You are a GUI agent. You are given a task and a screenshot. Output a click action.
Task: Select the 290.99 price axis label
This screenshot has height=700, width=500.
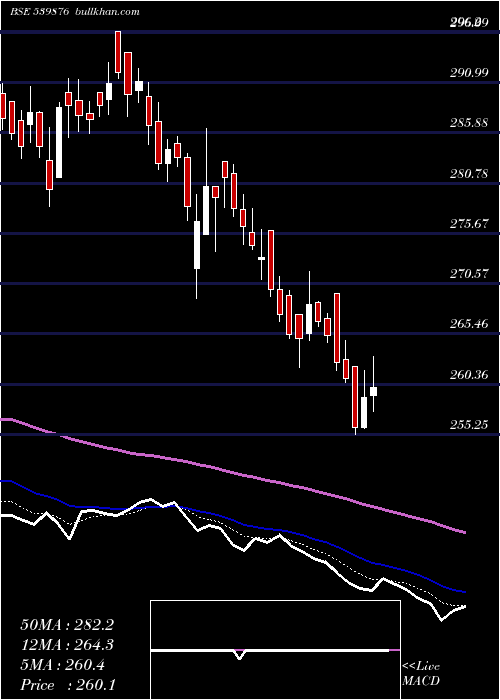(x=468, y=72)
